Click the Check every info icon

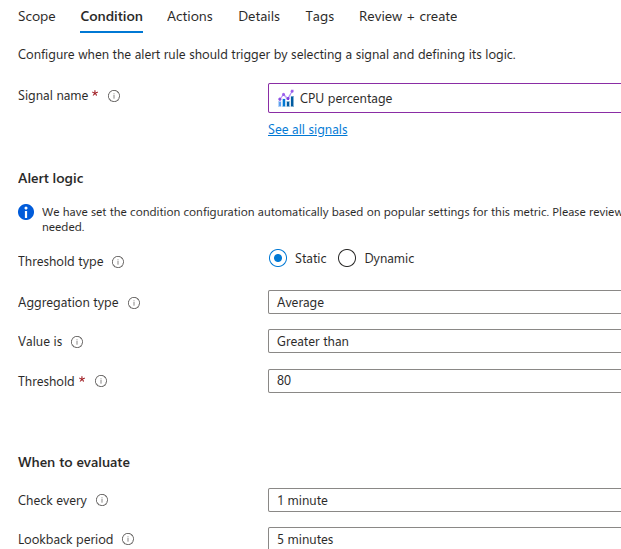[102, 500]
